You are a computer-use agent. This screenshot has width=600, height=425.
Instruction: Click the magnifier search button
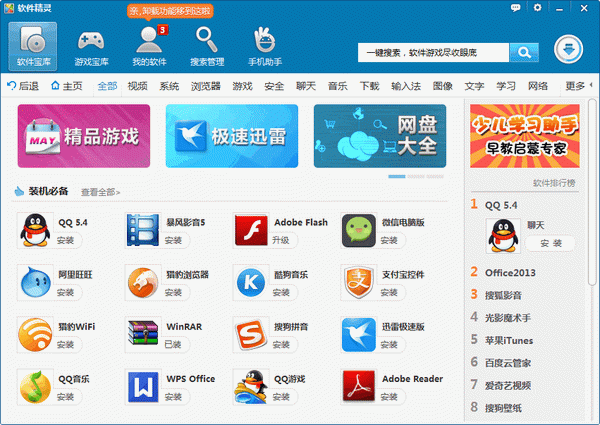(x=524, y=52)
